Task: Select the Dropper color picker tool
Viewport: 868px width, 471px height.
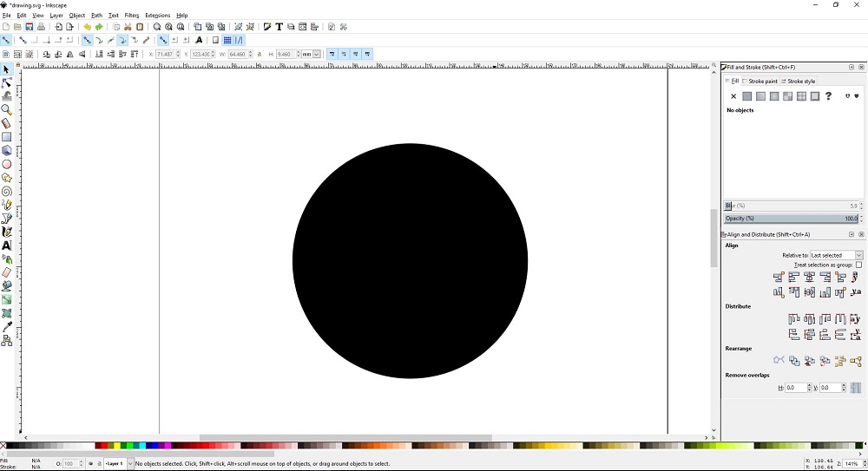Action: point(7,327)
